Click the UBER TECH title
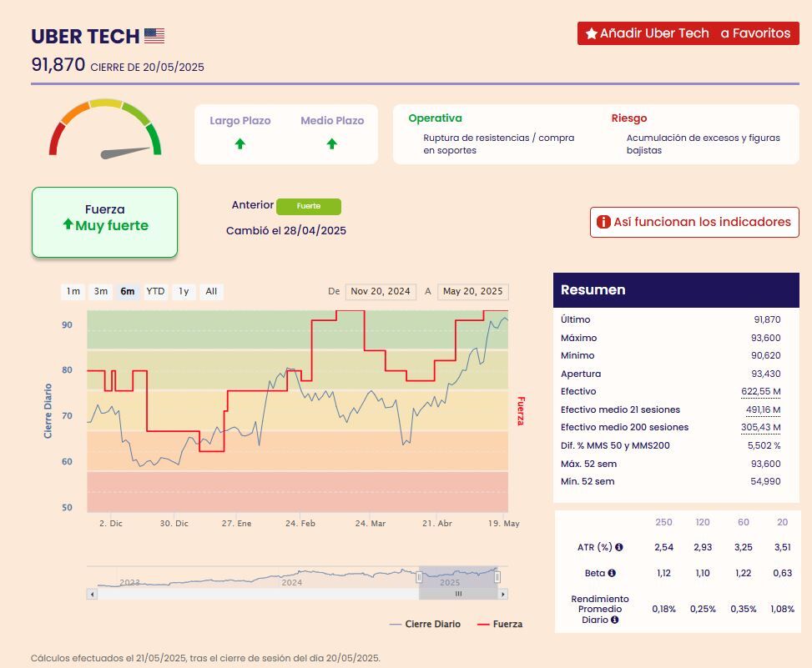Image resolution: width=812 pixels, height=668 pixels. pos(85,36)
